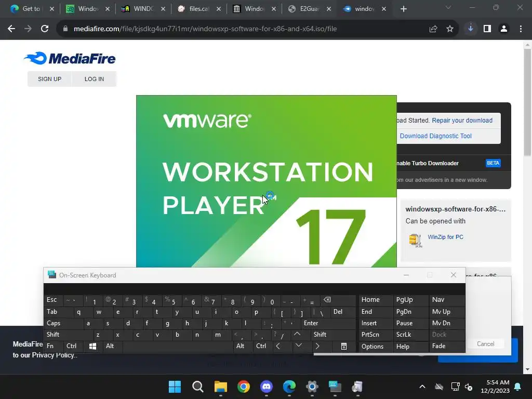Click Windows logo key on On-Screen Keyboard
Screen dimensions: 532x399
tap(92, 346)
